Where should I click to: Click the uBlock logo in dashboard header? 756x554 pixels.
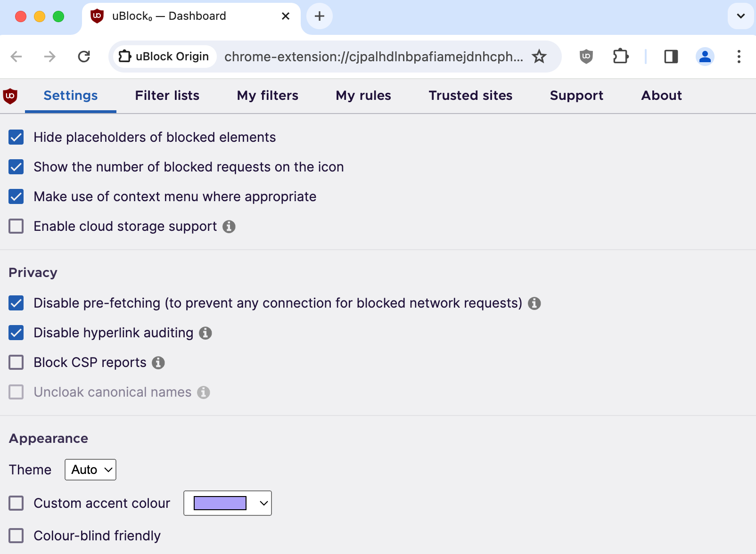pyautogui.click(x=10, y=96)
